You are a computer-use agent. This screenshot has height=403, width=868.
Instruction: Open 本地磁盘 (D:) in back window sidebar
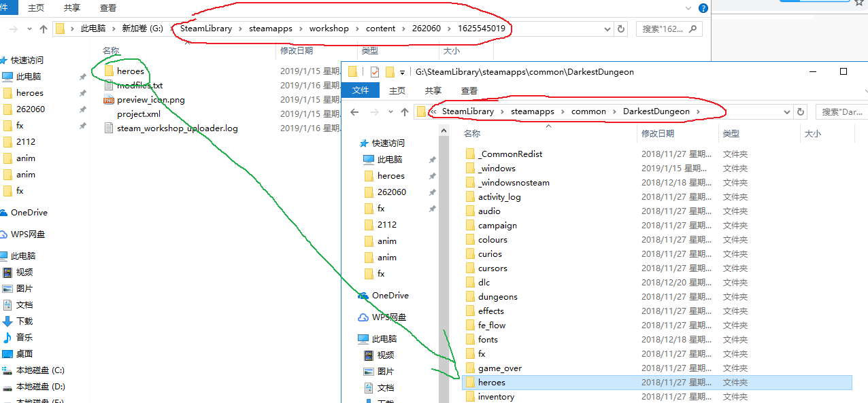[x=40, y=387]
